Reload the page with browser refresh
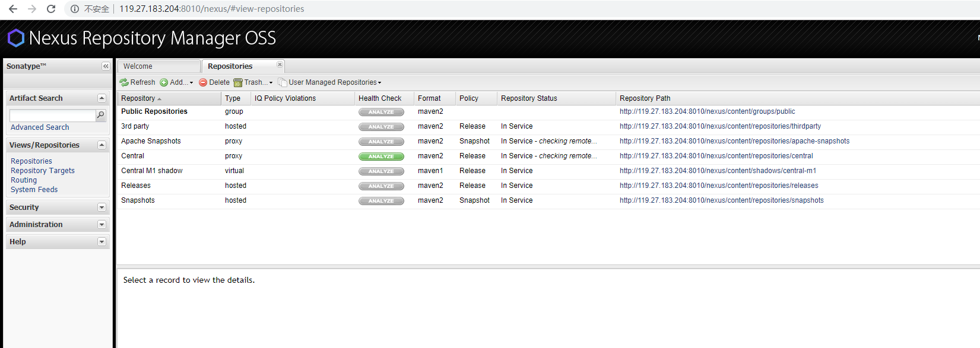The height and width of the screenshot is (348, 980). point(51,9)
